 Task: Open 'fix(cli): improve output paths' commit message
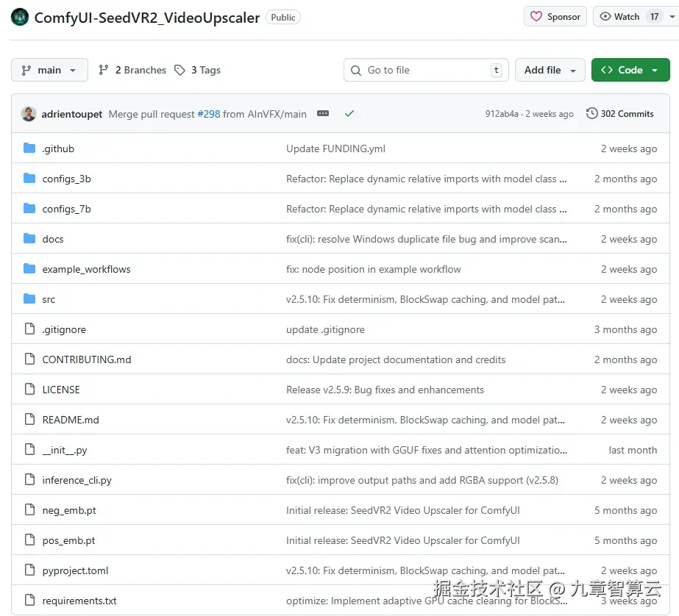(x=422, y=481)
